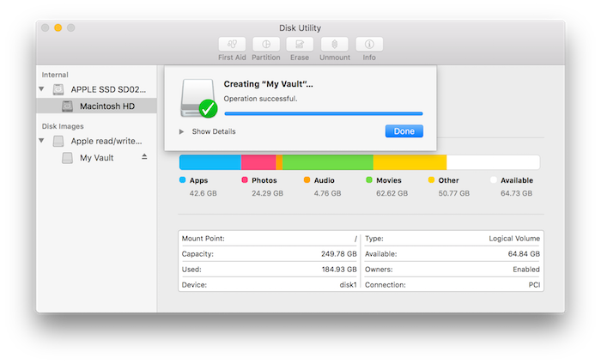601x364 pixels.
Task: Click the Capacity 249.78 GB value
Action: click(x=339, y=253)
